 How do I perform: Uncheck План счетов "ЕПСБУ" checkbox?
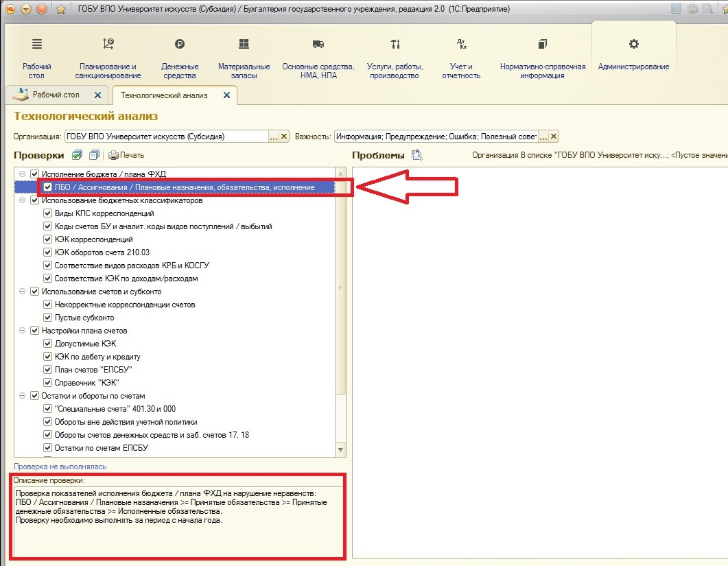(48, 370)
